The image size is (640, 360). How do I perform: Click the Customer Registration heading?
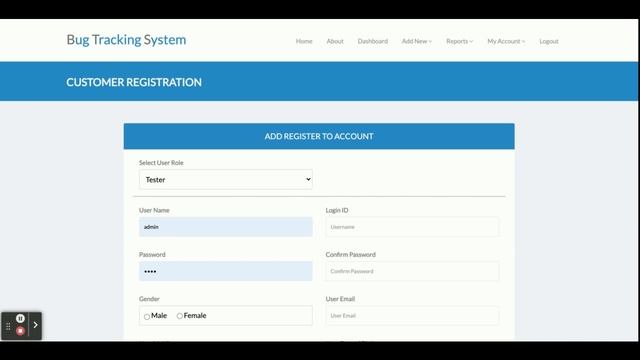click(x=134, y=82)
